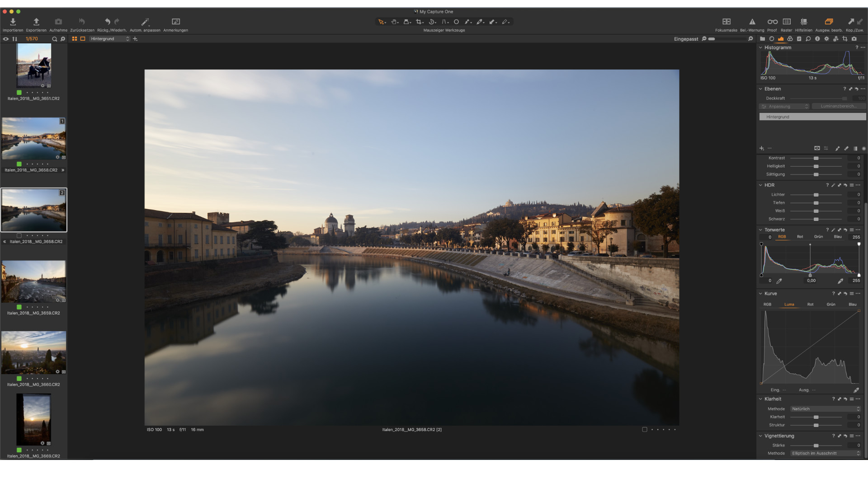Select the Italen_2018__MG_3660.CR2 sunset thumbnail
The width and height of the screenshot is (868, 488).
(34, 352)
